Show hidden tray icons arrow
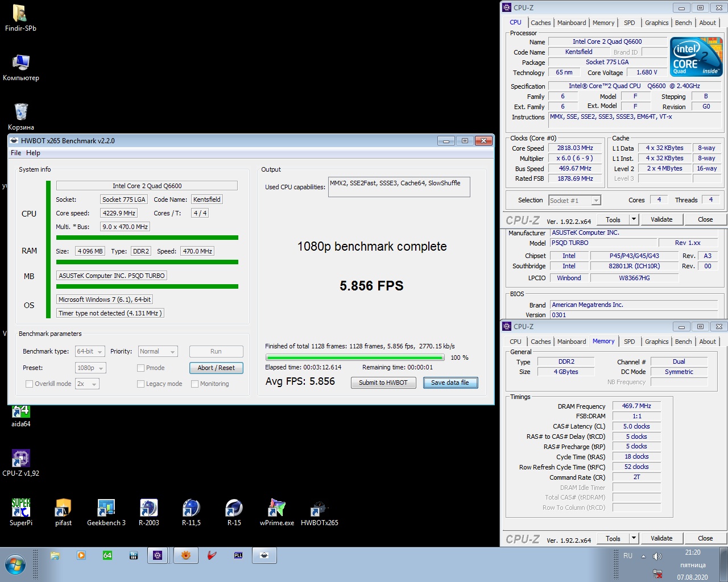The width and height of the screenshot is (728, 582). [643, 556]
